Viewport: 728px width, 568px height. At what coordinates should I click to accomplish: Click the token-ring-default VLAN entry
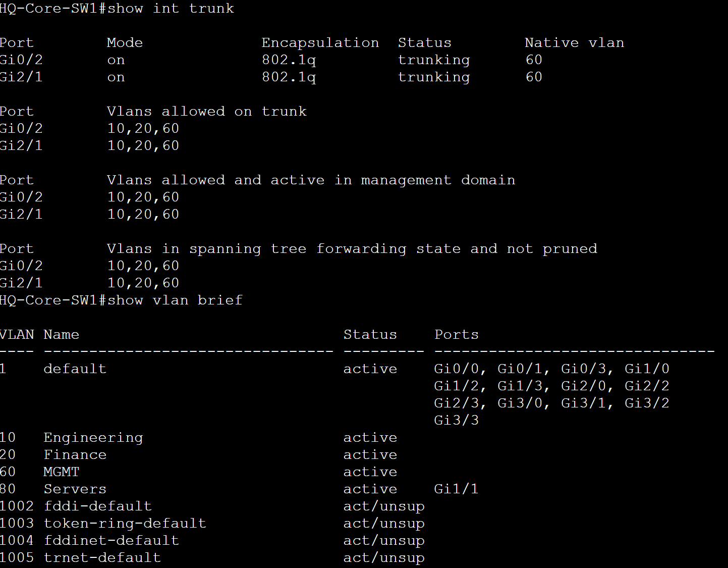tap(125, 524)
